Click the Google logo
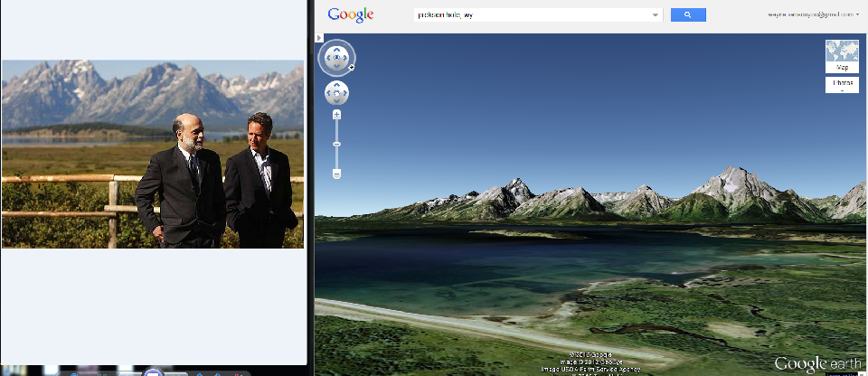 tap(351, 15)
